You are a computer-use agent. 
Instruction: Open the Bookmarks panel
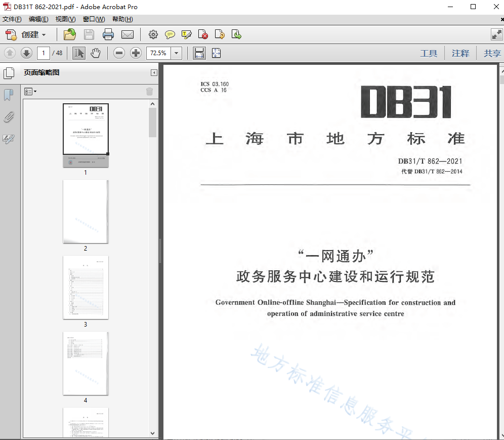(9, 95)
